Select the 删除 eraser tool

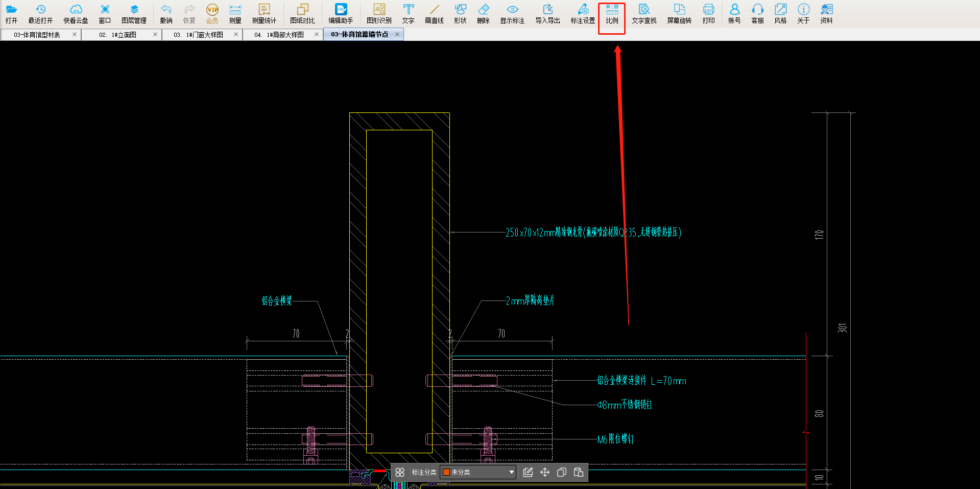tap(483, 14)
